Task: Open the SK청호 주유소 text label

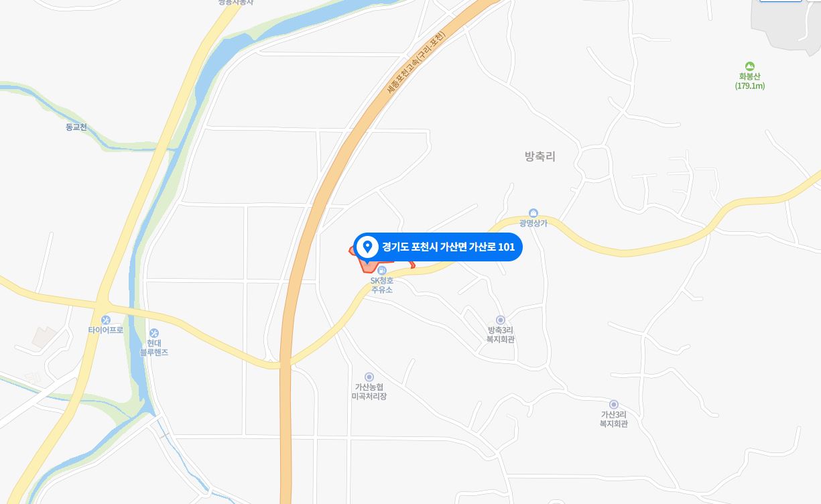Action: click(382, 285)
